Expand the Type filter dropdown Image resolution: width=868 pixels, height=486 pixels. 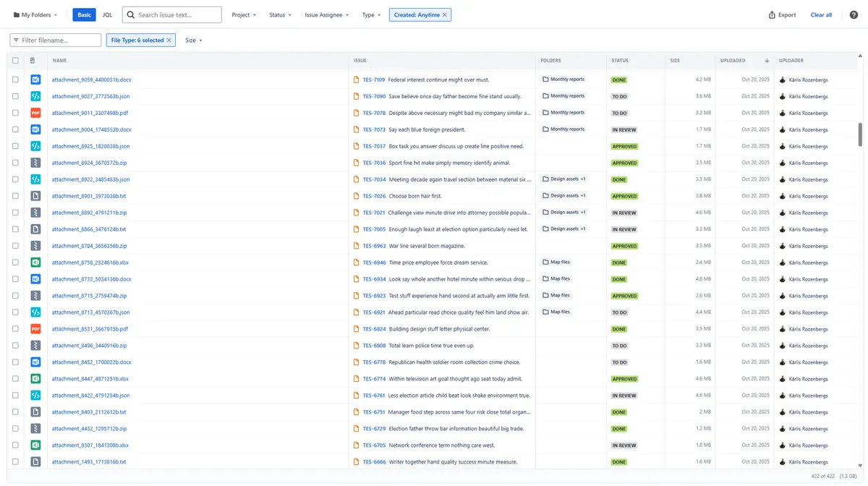(371, 14)
